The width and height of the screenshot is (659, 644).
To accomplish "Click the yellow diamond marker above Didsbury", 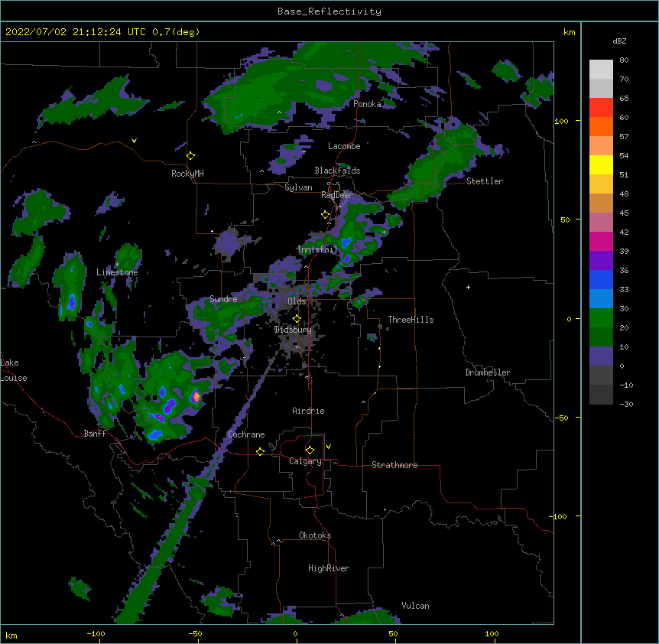I will click(x=297, y=319).
